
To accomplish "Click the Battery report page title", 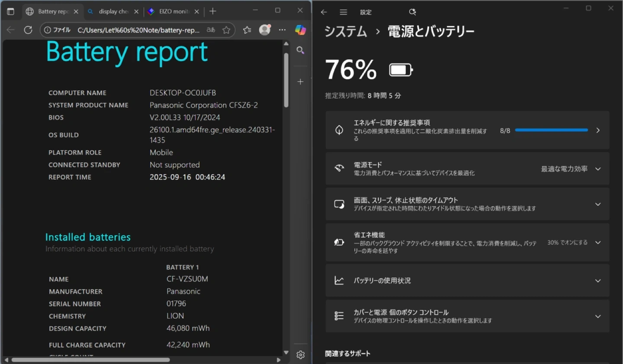I will coord(127,53).
